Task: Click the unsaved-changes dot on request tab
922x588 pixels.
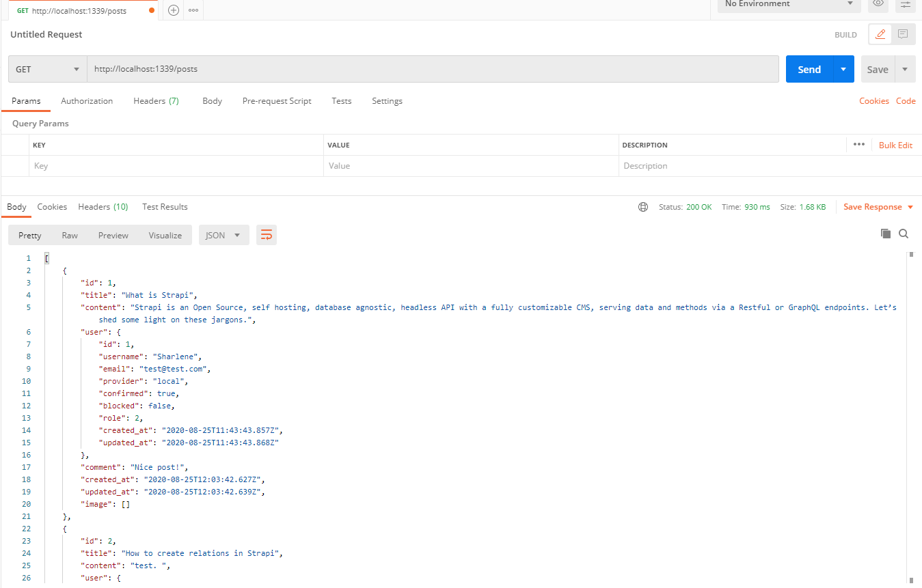Action: coord(152,10)
